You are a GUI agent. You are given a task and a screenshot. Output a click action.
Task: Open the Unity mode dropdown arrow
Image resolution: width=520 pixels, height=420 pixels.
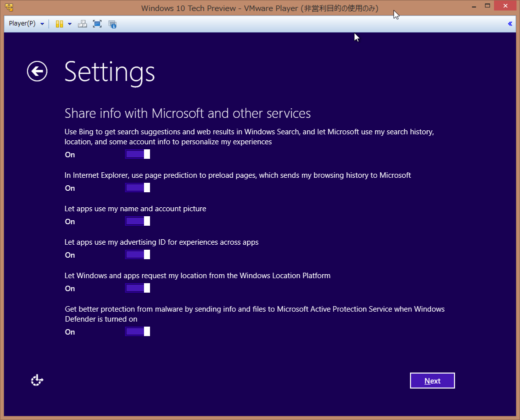(69, 23)
